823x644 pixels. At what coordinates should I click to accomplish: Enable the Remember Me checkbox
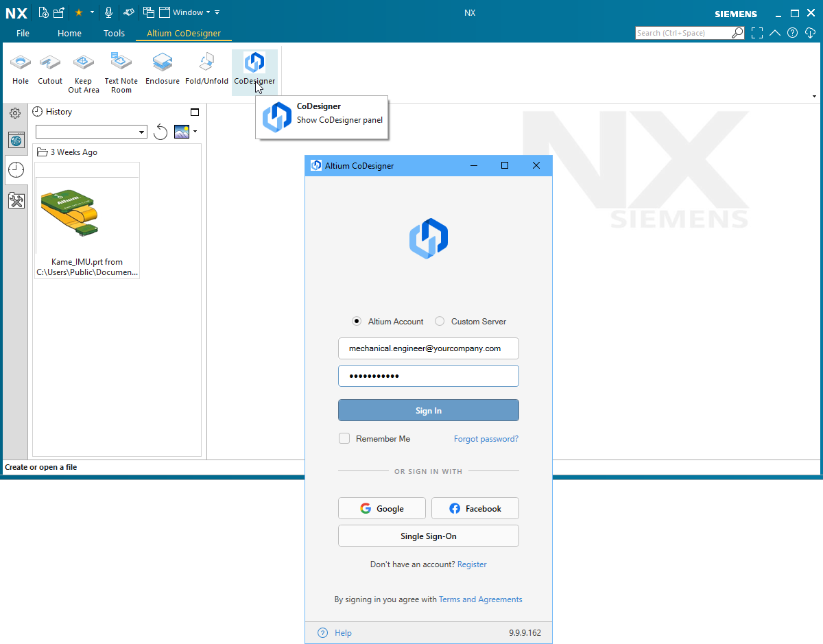click(x=344, y=438)
